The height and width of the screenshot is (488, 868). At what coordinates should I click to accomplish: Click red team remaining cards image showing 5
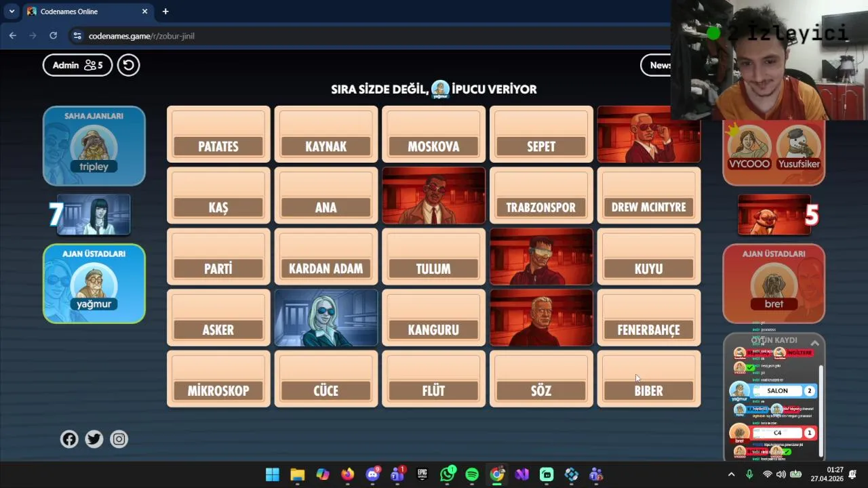click(774, 214)
